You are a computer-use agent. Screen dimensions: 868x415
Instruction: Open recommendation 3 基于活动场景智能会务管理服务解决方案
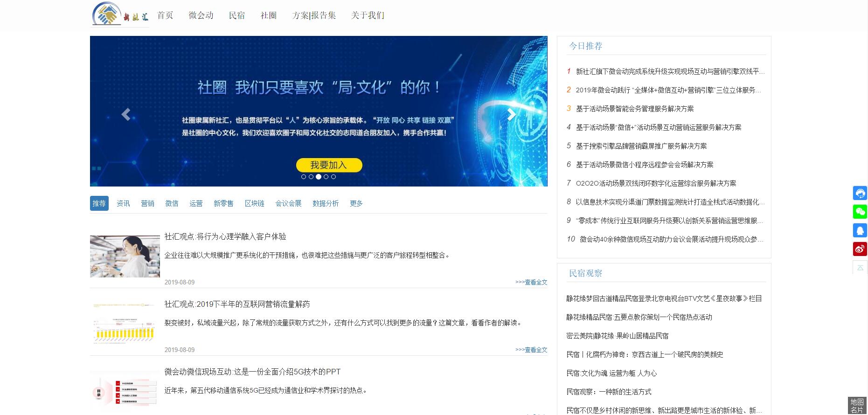634,109
